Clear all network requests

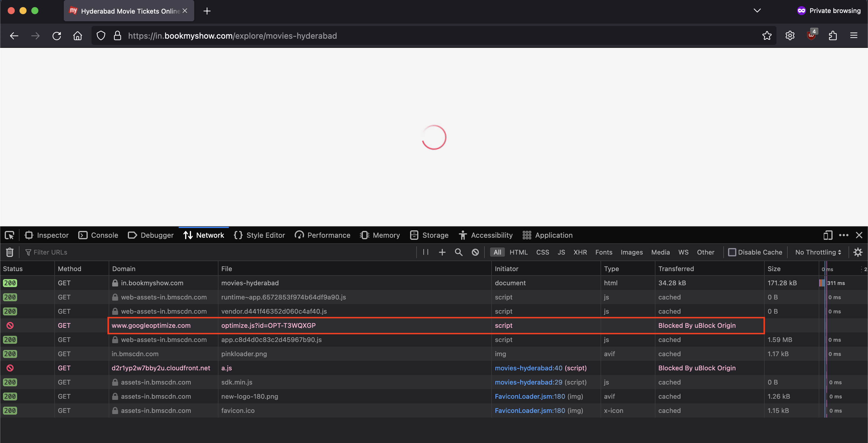(x=9, y=252)
